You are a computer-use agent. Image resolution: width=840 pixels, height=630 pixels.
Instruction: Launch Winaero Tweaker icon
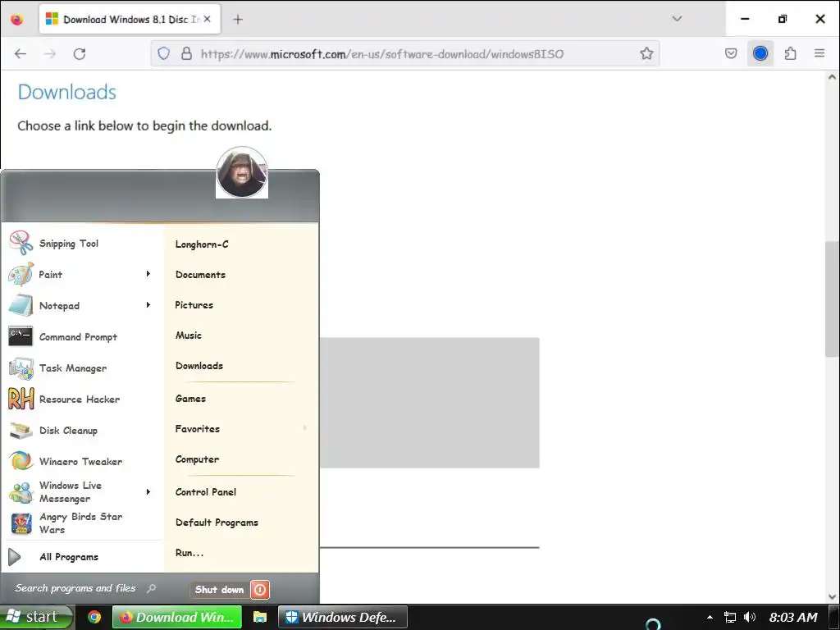click(21, 461)
